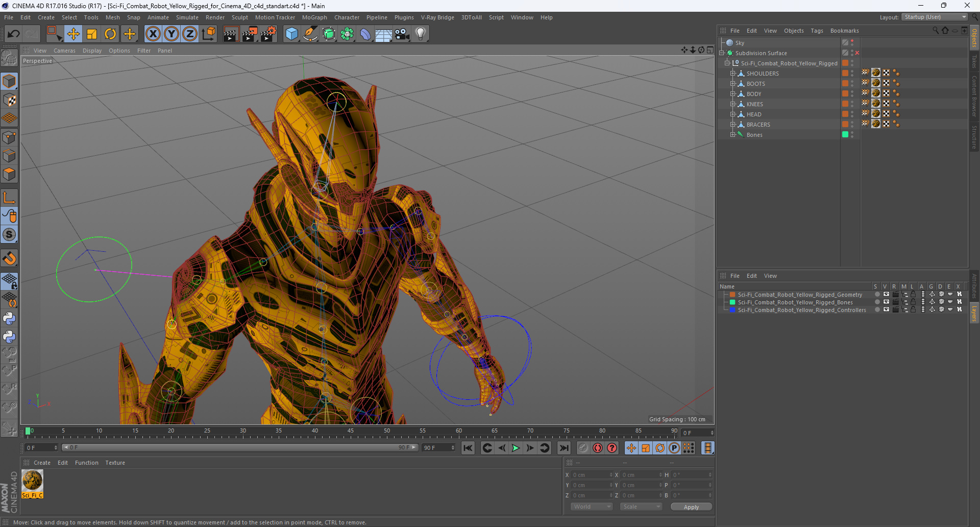Click BODY layer color swatch
This screenshot has width=980, height=527.
point(845,94)
